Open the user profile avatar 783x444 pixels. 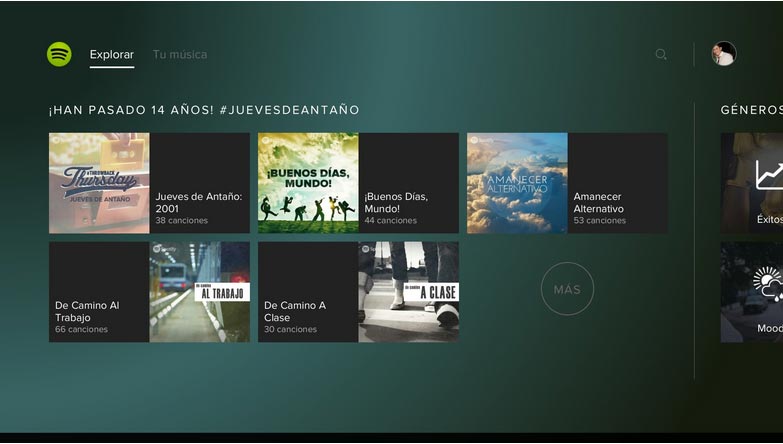(x=724, y=54)
